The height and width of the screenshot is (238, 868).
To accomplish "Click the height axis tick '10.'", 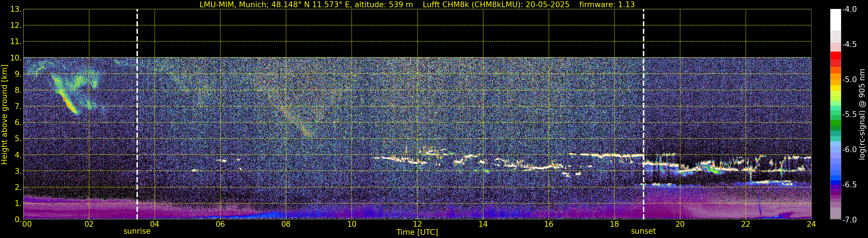I will point(16,58).
